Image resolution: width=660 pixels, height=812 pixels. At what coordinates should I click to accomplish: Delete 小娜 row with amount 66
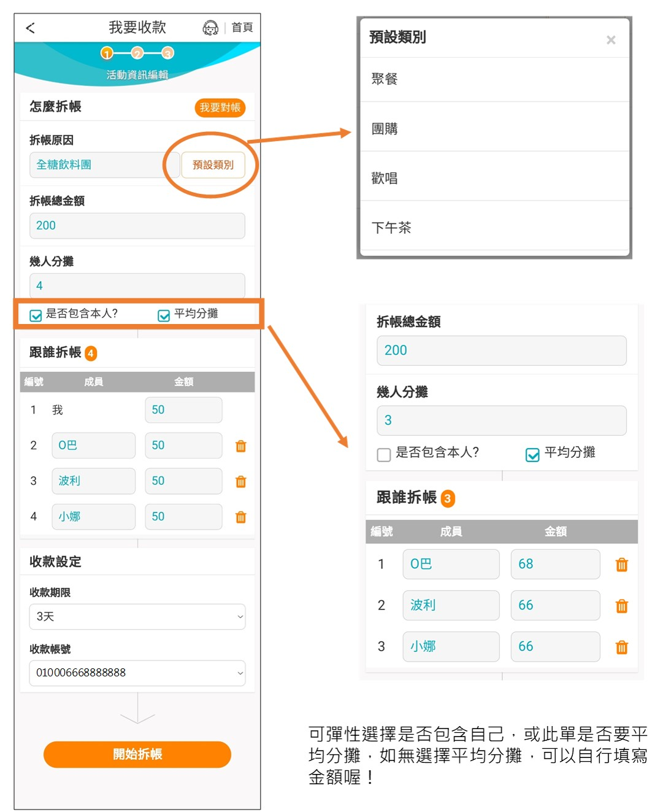(621, 648)
